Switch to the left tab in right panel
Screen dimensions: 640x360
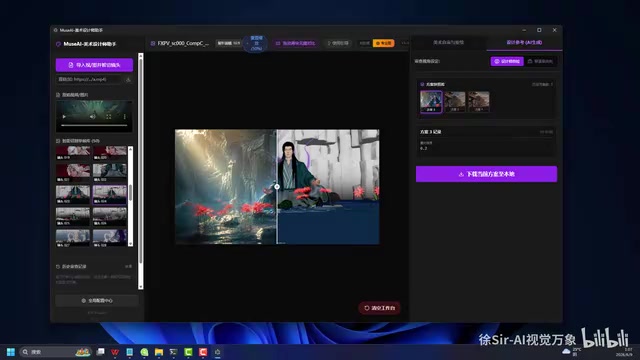coord(448,42)
